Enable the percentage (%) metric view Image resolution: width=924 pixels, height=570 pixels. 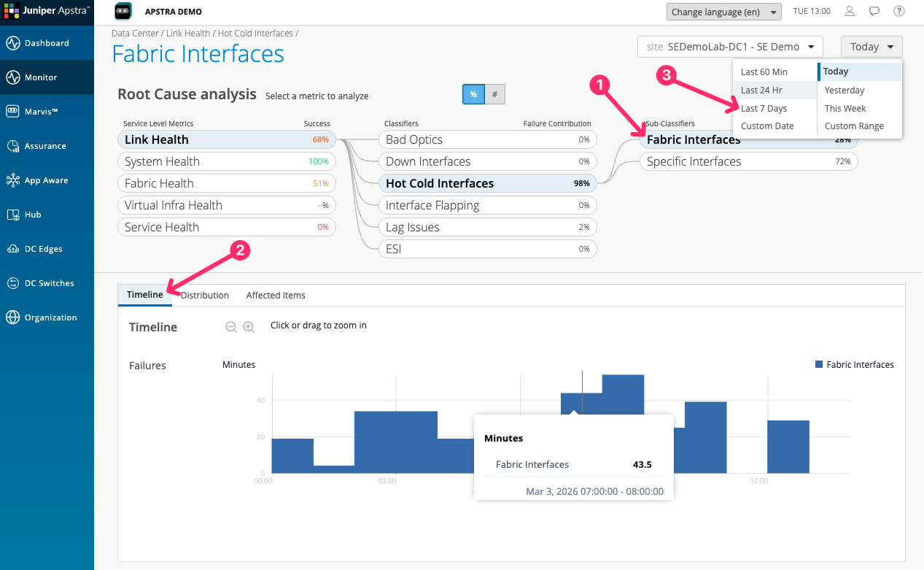click(x=473, y=94)
